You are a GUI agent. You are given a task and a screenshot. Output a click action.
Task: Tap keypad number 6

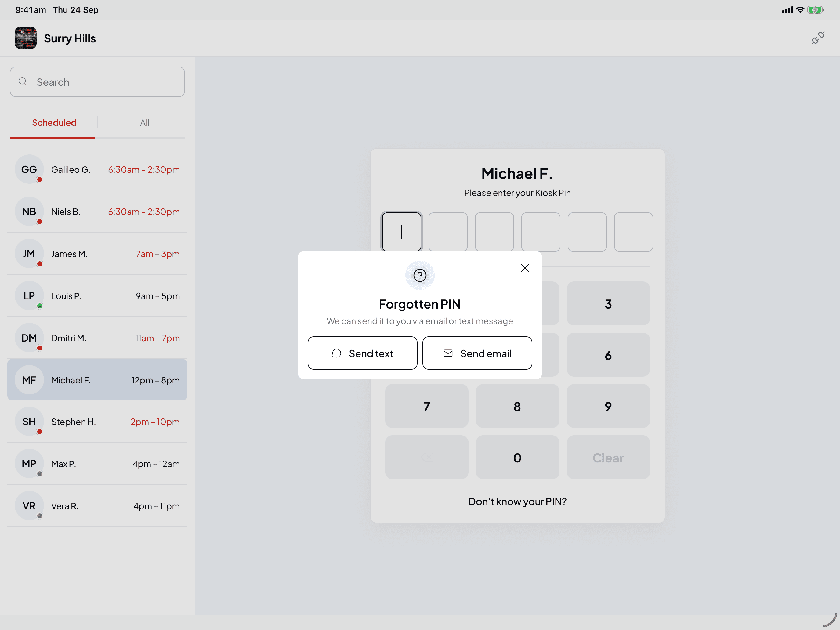(x=608, y=355)
